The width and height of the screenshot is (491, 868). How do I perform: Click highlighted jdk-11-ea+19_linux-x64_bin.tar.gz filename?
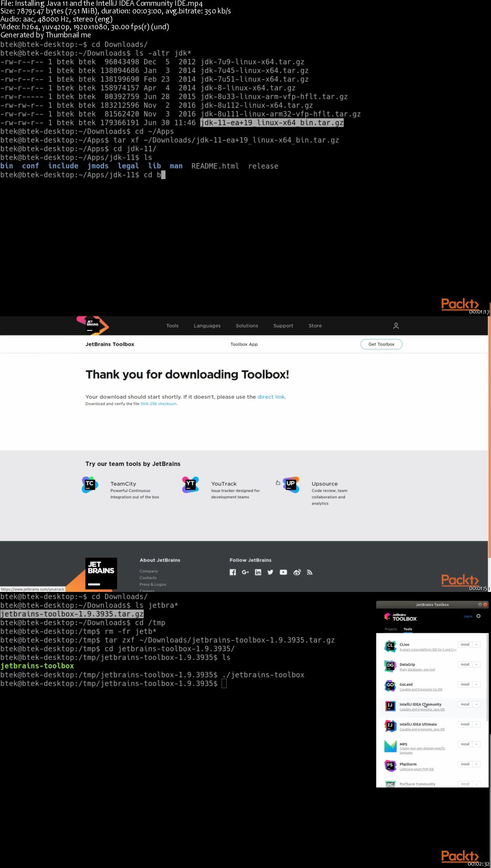272,123
